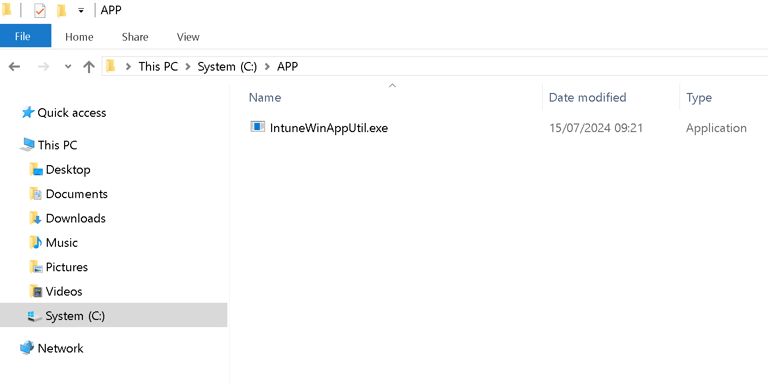Viewport: 768px width, 384px height.
Task: Open Network in navigation pane
Action: tap(60, 348)
